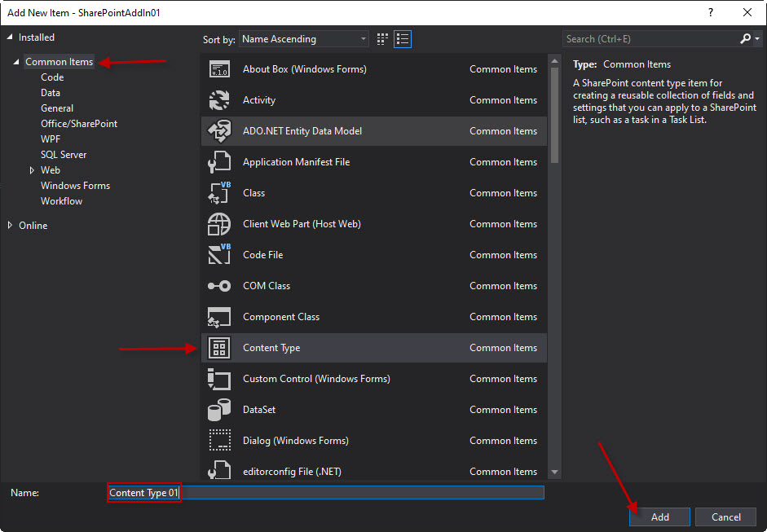Screen dimensions: 767x532
Task: Click the Search (Ctrl+E) box
Action: (651, 39)
